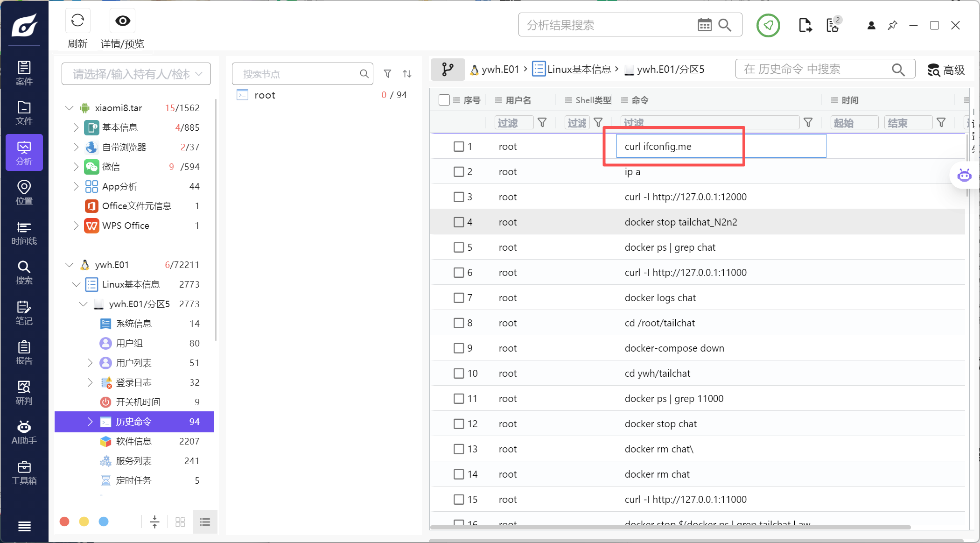
Task: Switch to grid view icon
Action: (180, 522)
